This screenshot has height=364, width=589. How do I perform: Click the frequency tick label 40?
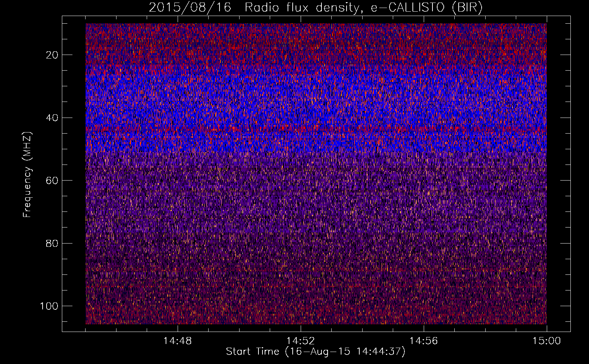(52, 118)
